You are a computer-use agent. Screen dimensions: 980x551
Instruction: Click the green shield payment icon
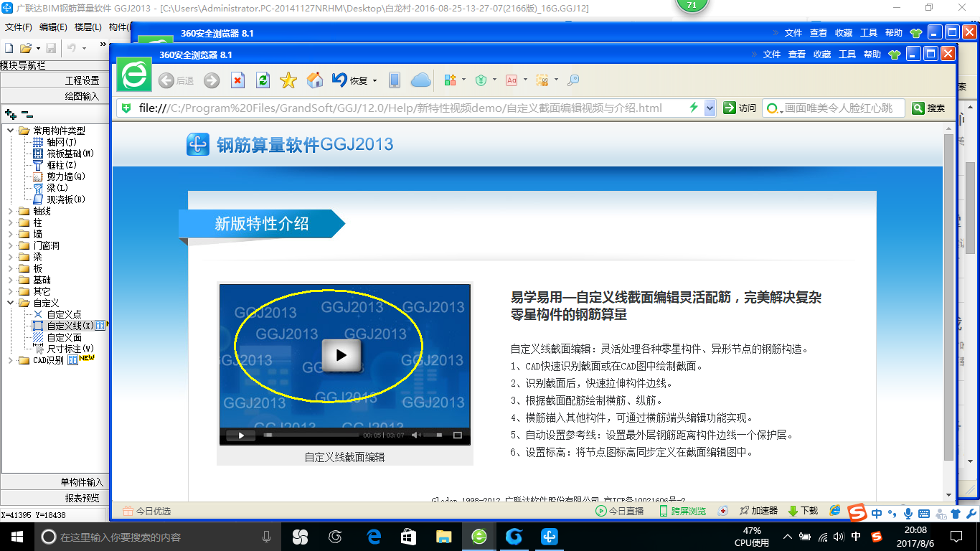coord(481,80)
